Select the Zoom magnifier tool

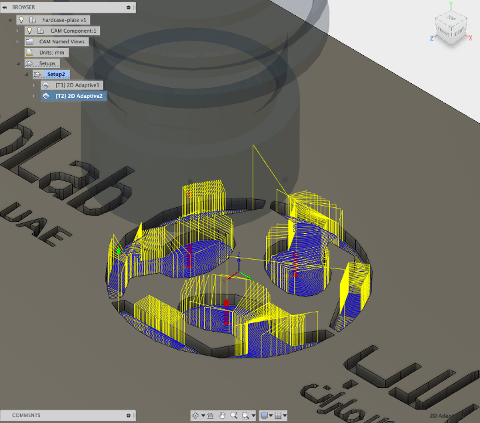coord(234,415)
